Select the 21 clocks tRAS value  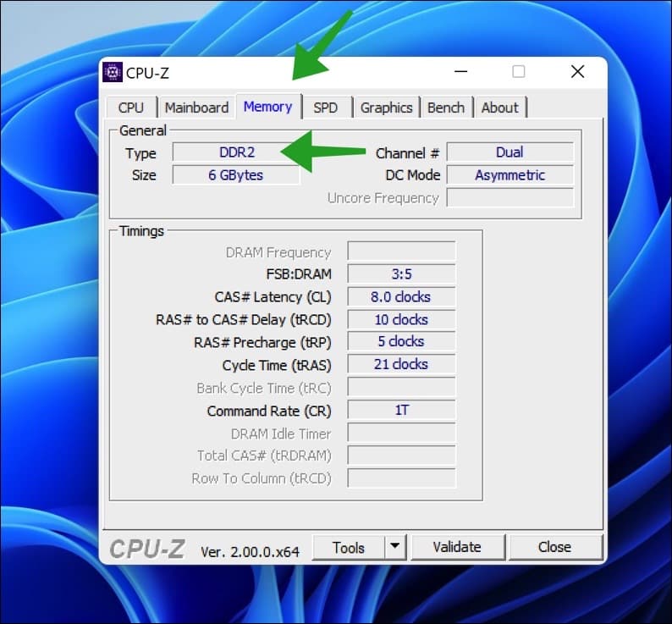pyautogui.click(x=401, y=364)
